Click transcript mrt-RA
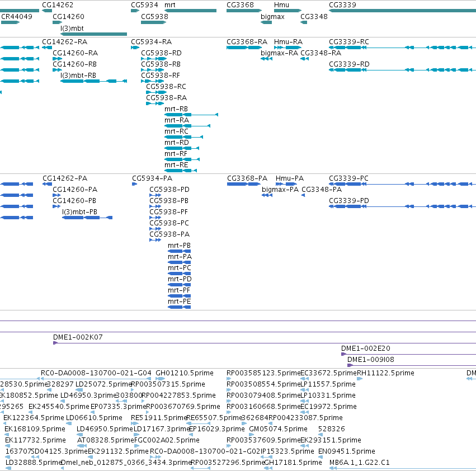The width and height of the screenshot is (476, 471). pos(187,126)
